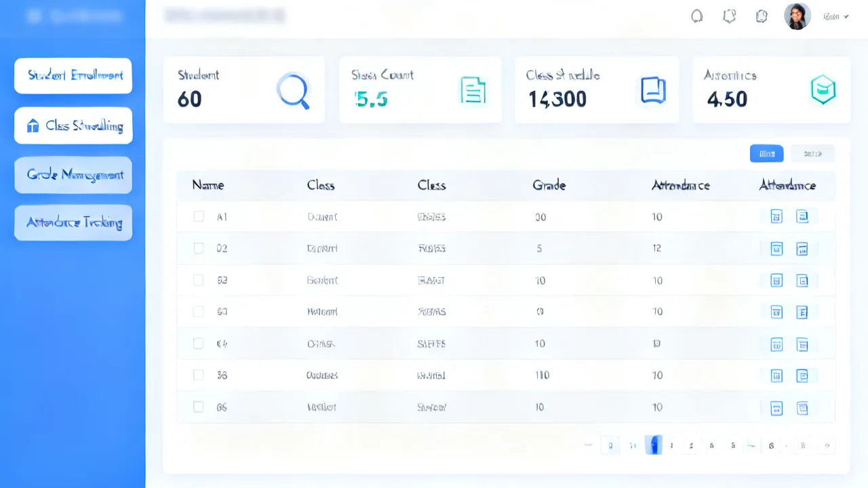The image size is (868, 488).
Task: Click the hexagon graduation cap icon
Action: click(823, 89)
